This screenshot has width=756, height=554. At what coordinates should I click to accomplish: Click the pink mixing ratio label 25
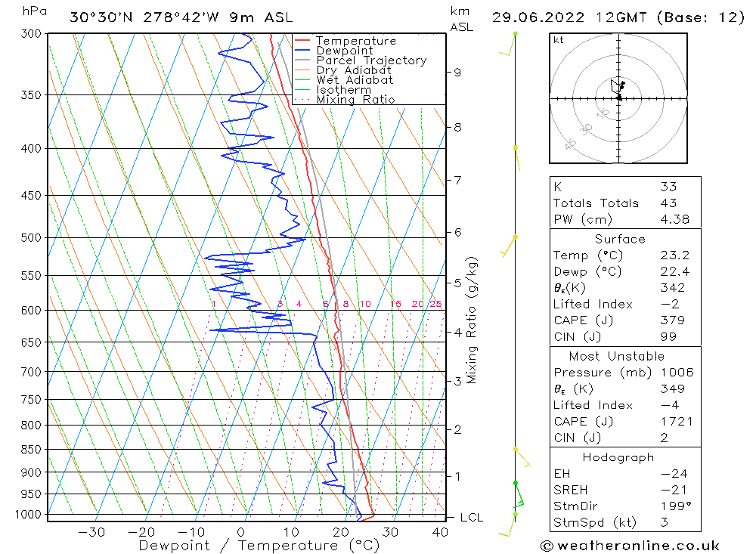tap(436, 304)
